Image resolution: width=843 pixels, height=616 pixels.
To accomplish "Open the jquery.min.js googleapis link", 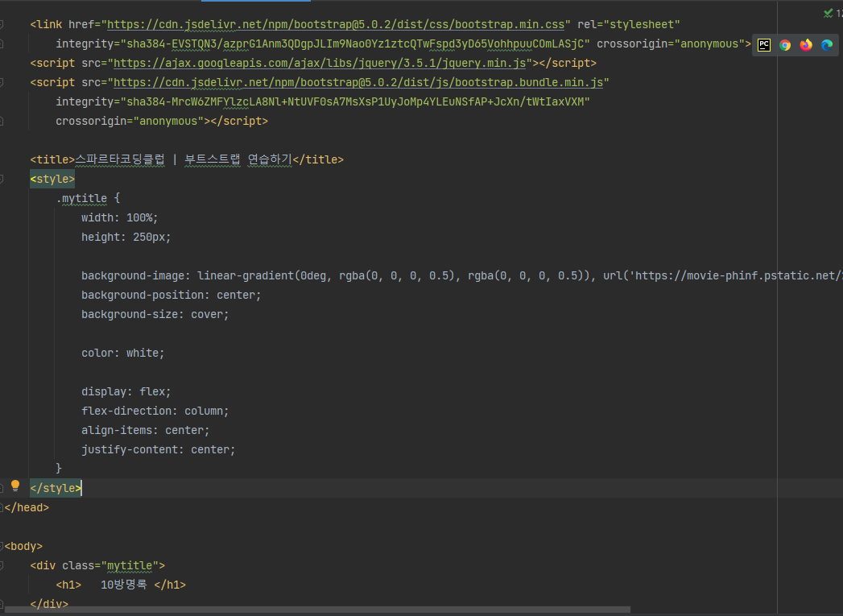I will [x=320, y=64].
